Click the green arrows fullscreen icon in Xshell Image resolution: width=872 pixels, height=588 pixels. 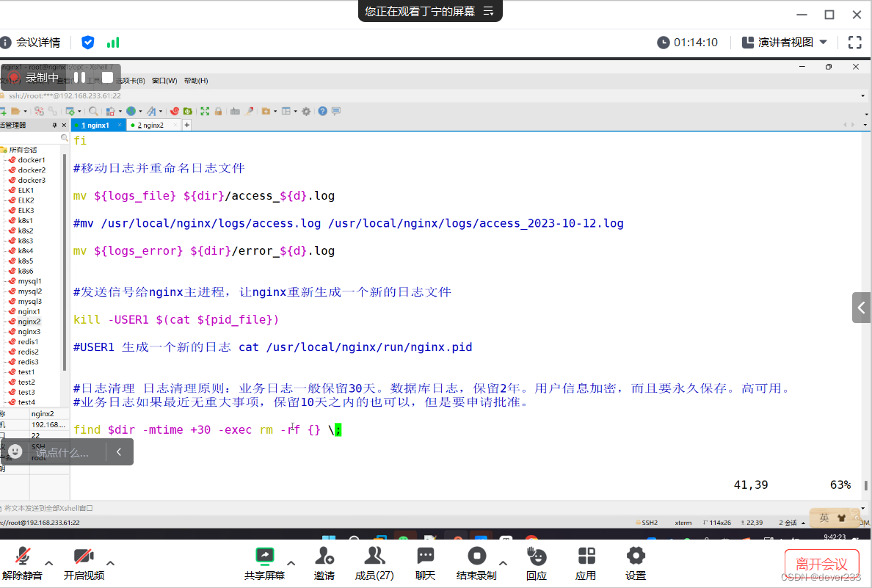[205, 112]
